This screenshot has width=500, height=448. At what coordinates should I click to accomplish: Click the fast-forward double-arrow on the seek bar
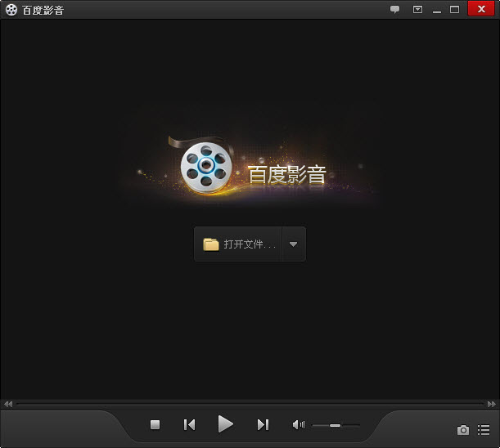point(492,405)
